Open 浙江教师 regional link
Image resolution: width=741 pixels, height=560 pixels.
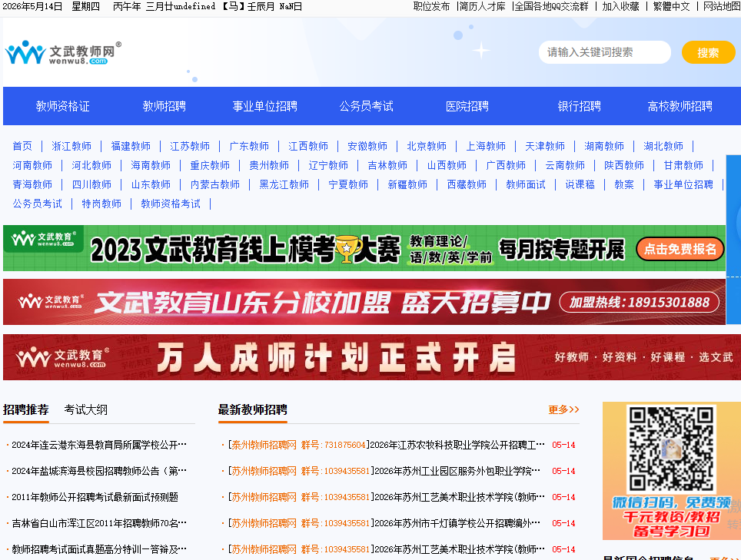pyautogui.click(x=71, y=147)
